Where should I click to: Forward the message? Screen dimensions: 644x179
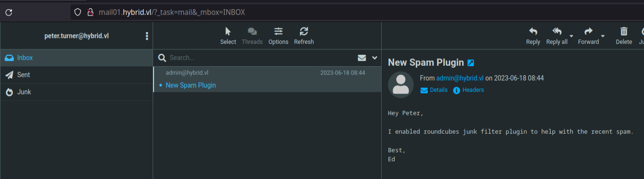pos(588,36)
